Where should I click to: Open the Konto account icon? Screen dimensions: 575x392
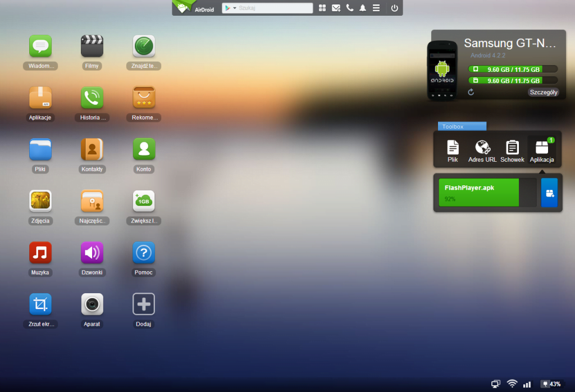click(x=144, y=149)
